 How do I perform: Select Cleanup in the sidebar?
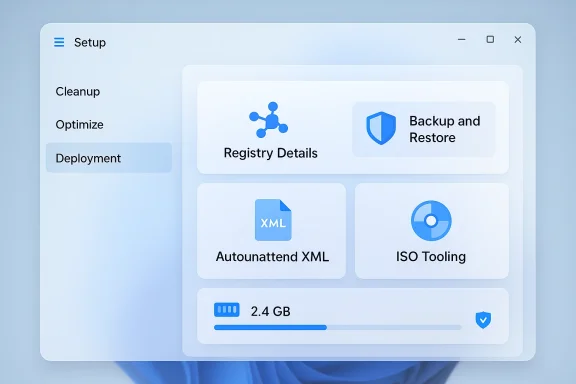[x=78, y=91]
